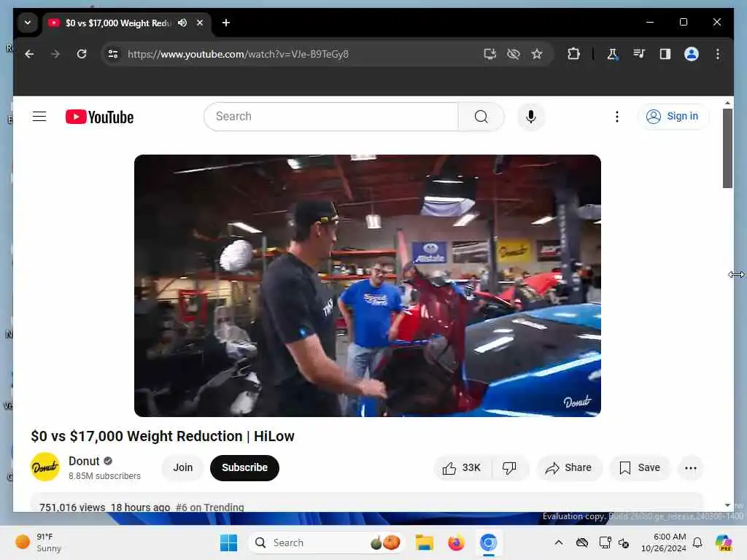Click the YouTube search magnifier button

coord(481,117)
